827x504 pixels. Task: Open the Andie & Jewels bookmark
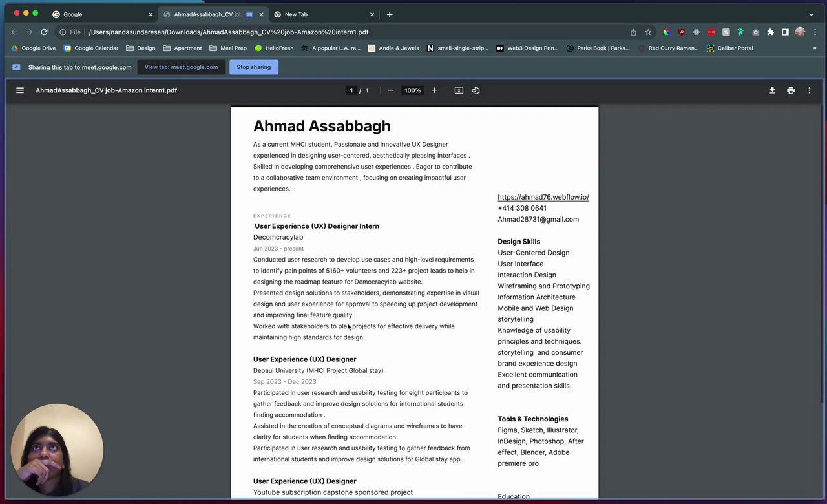coord(393,48)
